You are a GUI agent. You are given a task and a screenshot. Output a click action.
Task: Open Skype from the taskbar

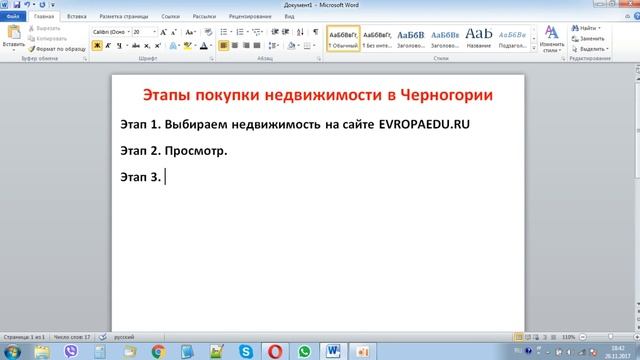[x=246, y=351]
